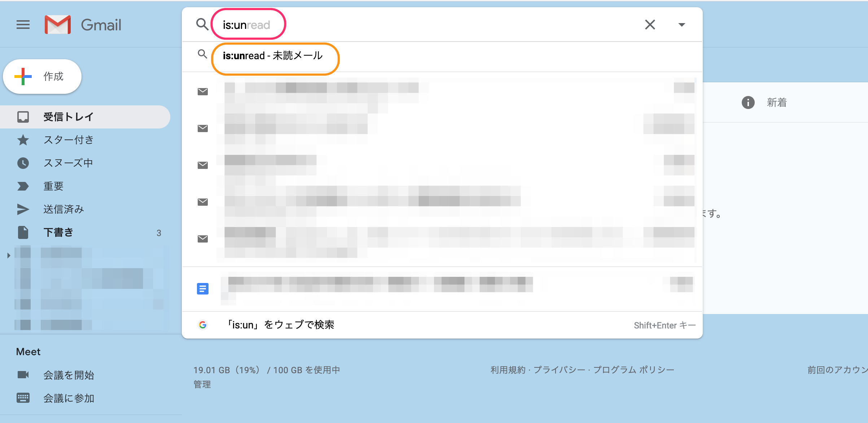Open the fifth mail suggestion envelope icon

coord(203,239)
